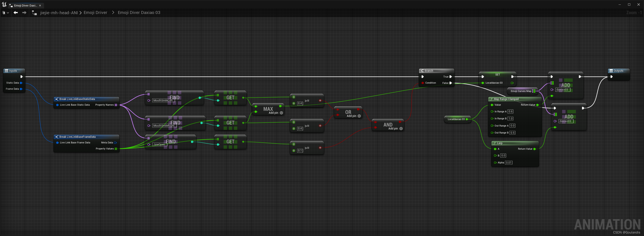Select the Emoji Curves Map variable node
The height and width of the screenshot is (236, 644).
tap(523, 91)
